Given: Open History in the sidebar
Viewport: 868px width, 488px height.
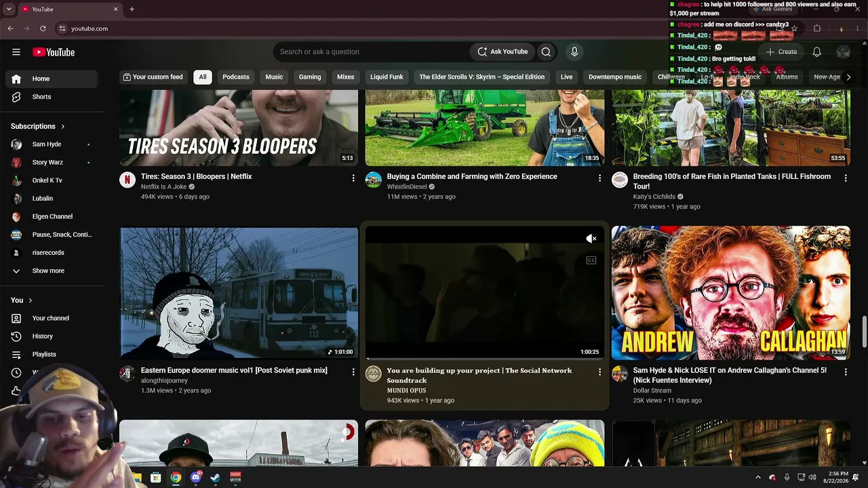Looking at the screenshot, I should pyautogui.click(x=52, y=336).
